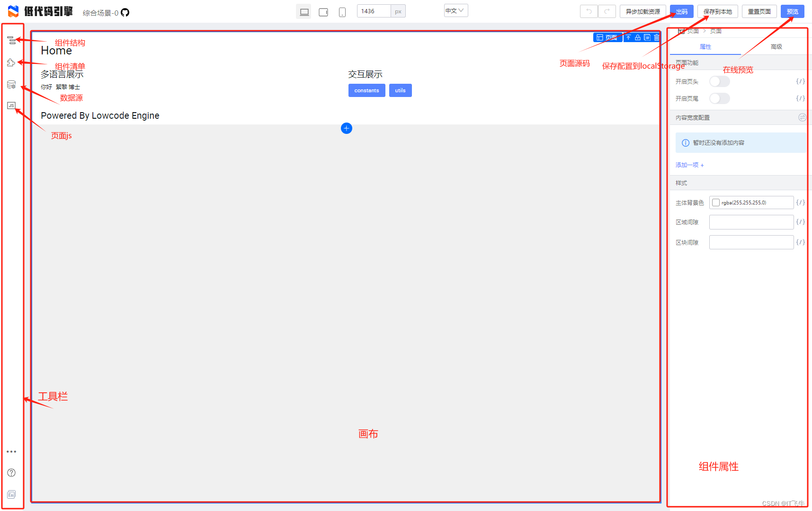812x511 pixels.
Task: Click the 重置页面 button
Action: pyautogui.click(x=759, y=11)
